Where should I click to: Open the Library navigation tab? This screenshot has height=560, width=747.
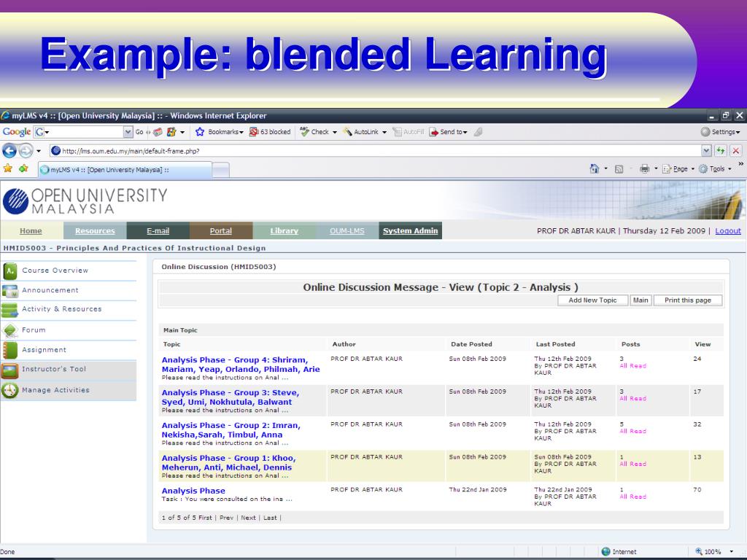point(284,230)
